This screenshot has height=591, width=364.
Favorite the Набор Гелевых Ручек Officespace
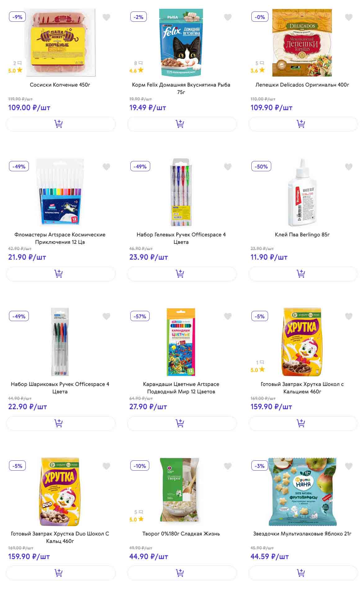(228, 167)
